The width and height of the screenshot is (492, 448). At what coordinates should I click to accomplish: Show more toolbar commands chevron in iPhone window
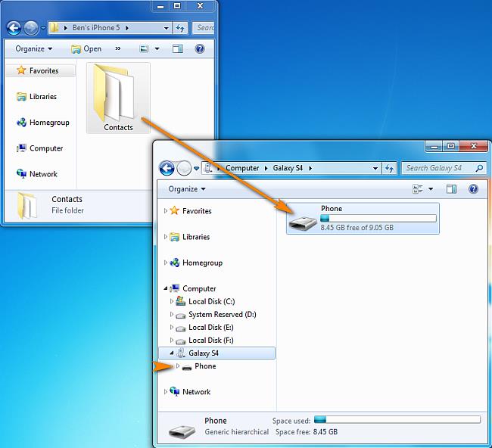118,48
